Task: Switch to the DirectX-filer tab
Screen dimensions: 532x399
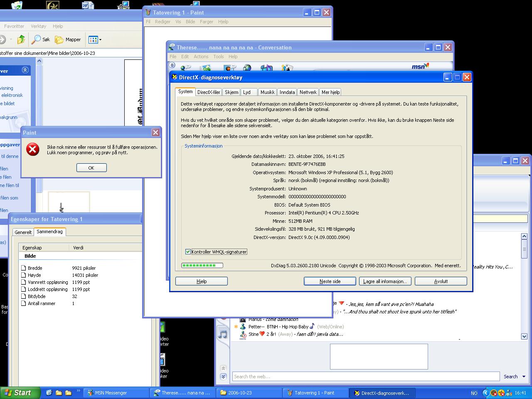Action: point(209,92)
